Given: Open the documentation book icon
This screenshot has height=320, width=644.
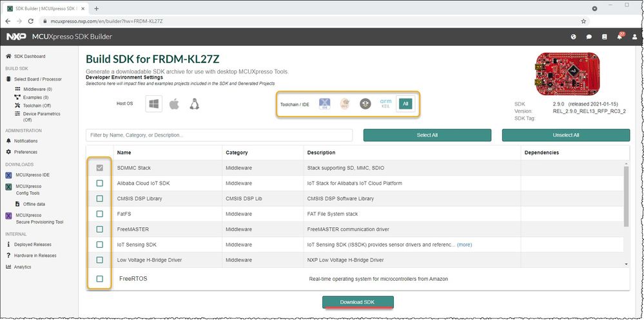Looking at the screenshot, I should pyautogui.click(x=604, y=37).
